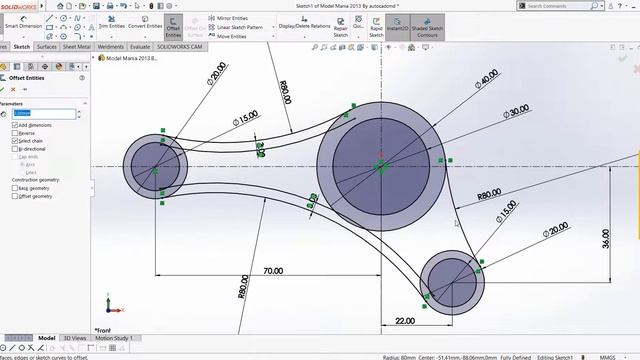The width and height of the screenshot is (640, 360).
Task: Switch to the SOLIDWORKS CAM tab
Action: [x=180, y=47]
